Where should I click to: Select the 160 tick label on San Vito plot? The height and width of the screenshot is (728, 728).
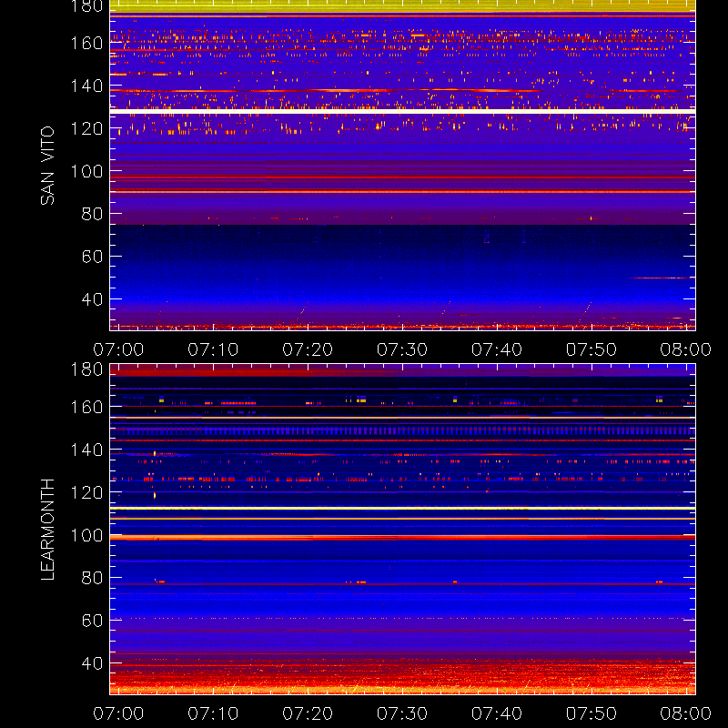pyautogui.click(x=86, y=43)
